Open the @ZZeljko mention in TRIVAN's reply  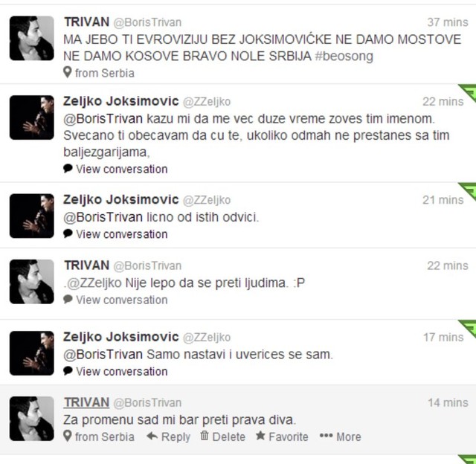pos(94,283)
